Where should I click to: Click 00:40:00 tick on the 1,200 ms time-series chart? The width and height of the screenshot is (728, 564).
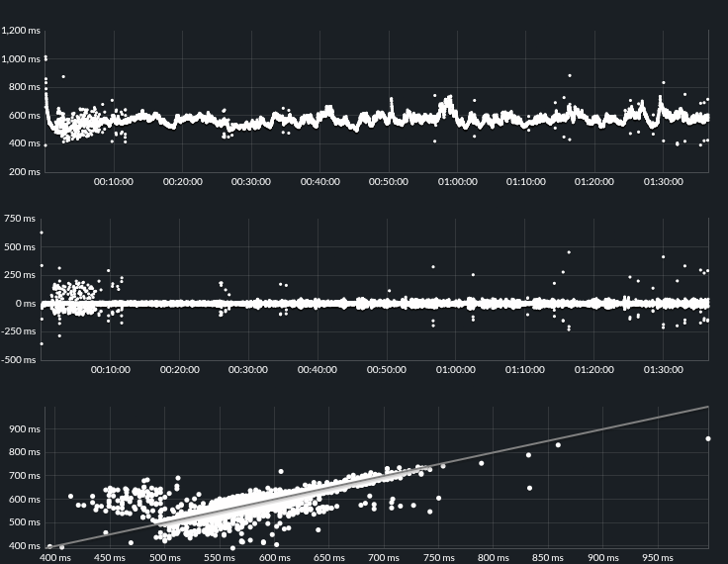319,182
